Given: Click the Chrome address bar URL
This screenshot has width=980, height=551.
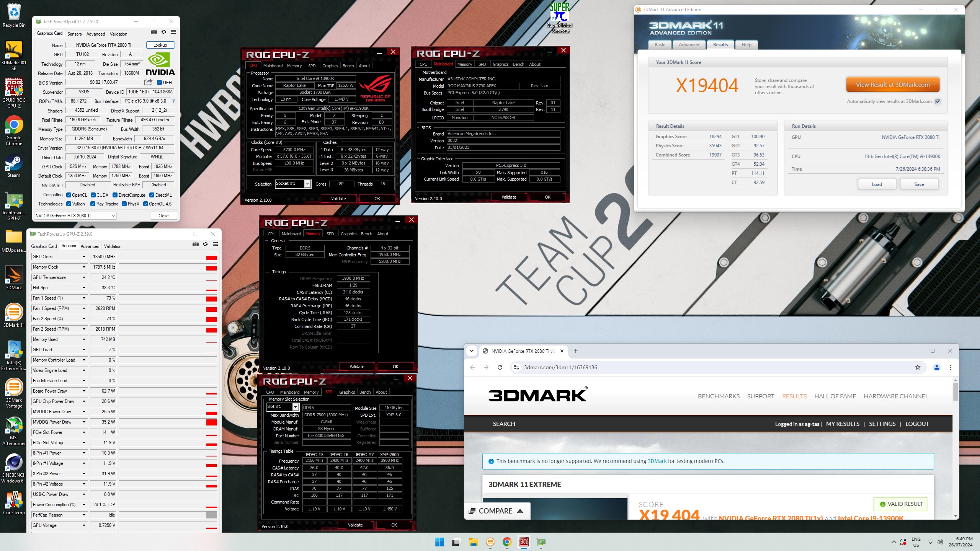Looking at the screenshot, I should (x=560, y=367).
